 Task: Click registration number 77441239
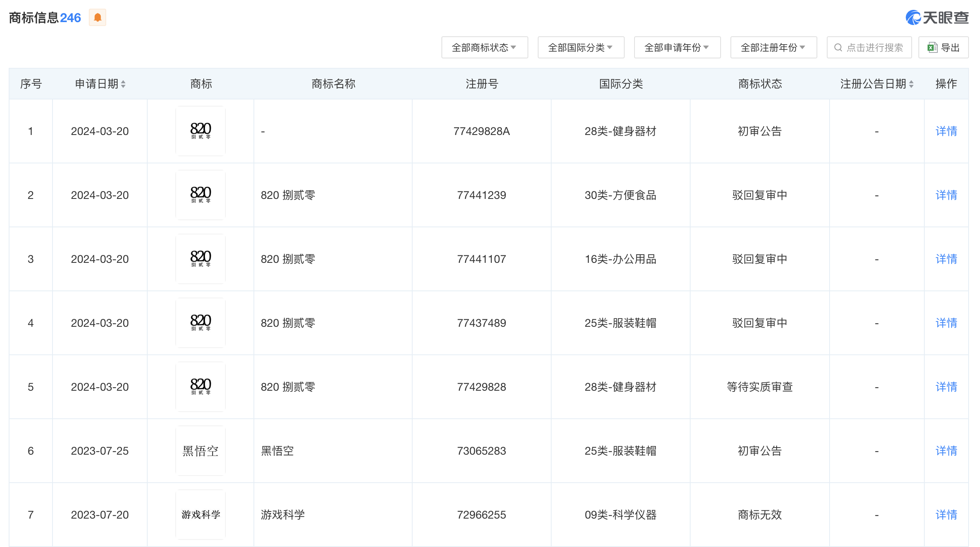482,195
